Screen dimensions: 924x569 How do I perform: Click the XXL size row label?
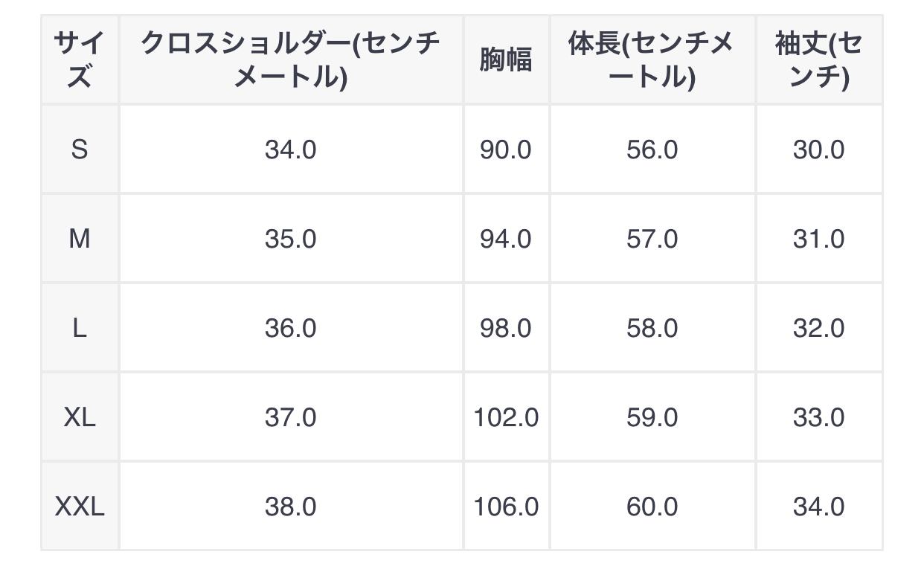80,507
